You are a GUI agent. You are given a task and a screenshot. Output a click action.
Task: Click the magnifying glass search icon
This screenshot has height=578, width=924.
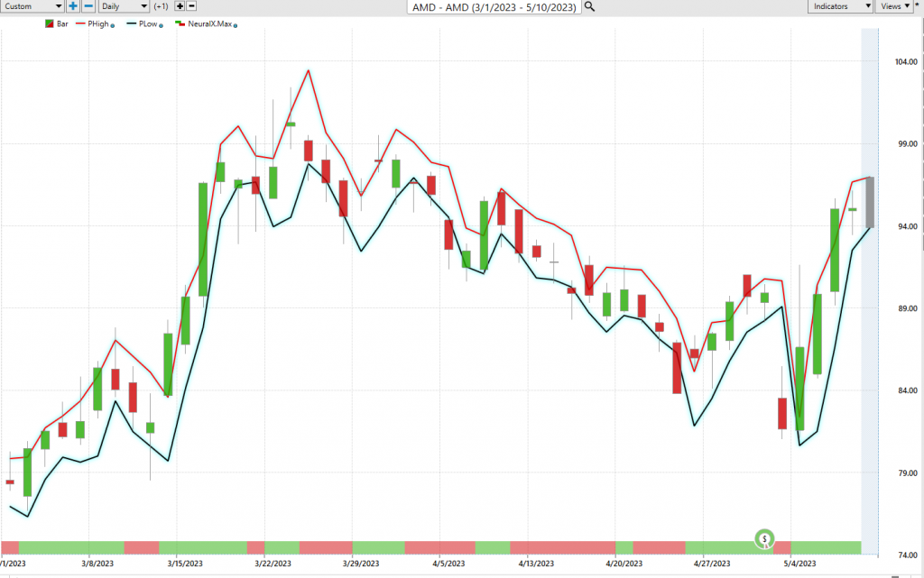[x=589, y=6]
